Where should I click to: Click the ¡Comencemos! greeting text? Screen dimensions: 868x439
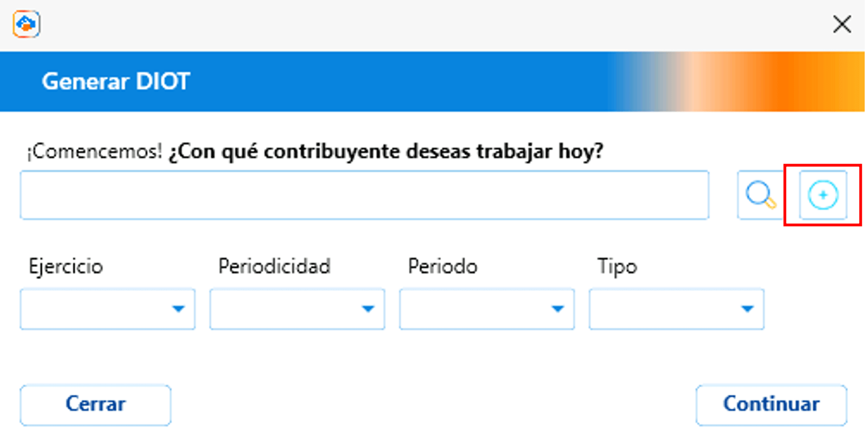(94, 152)
